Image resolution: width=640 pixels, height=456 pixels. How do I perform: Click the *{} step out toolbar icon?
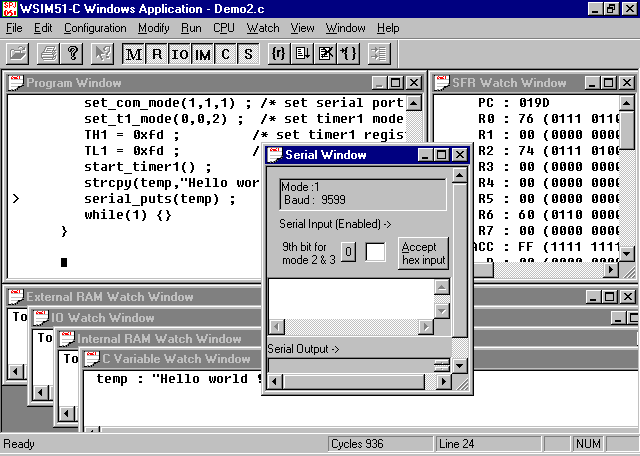pos(348,54)
